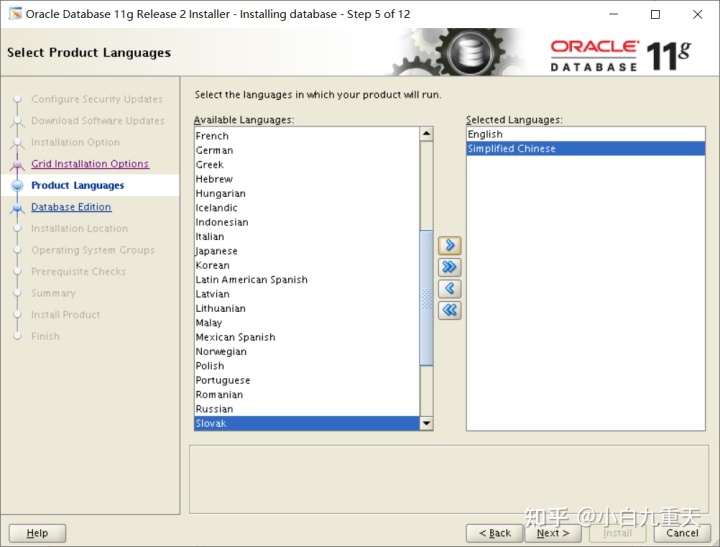Select French in Available Languages
The image size is (720, 547).
click(307, 136)
